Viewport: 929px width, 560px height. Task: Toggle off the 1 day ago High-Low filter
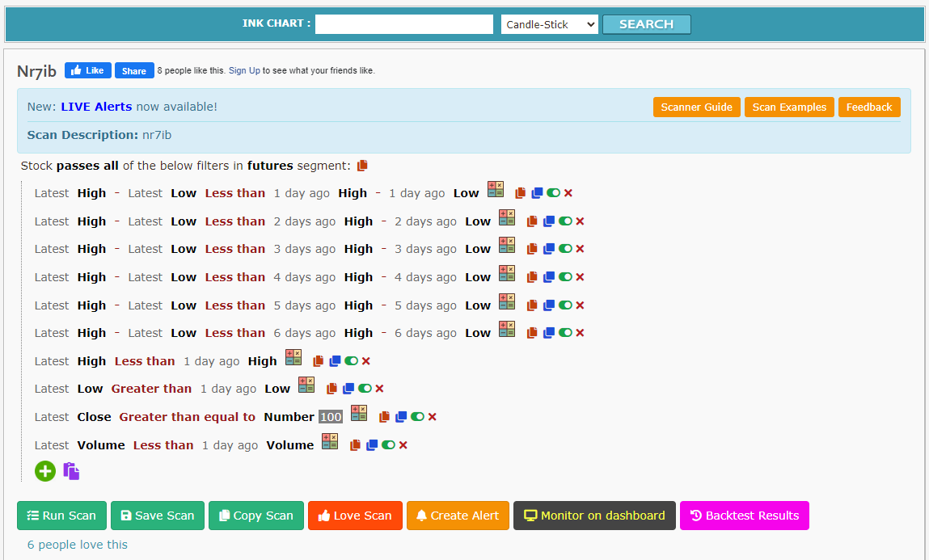553,193
